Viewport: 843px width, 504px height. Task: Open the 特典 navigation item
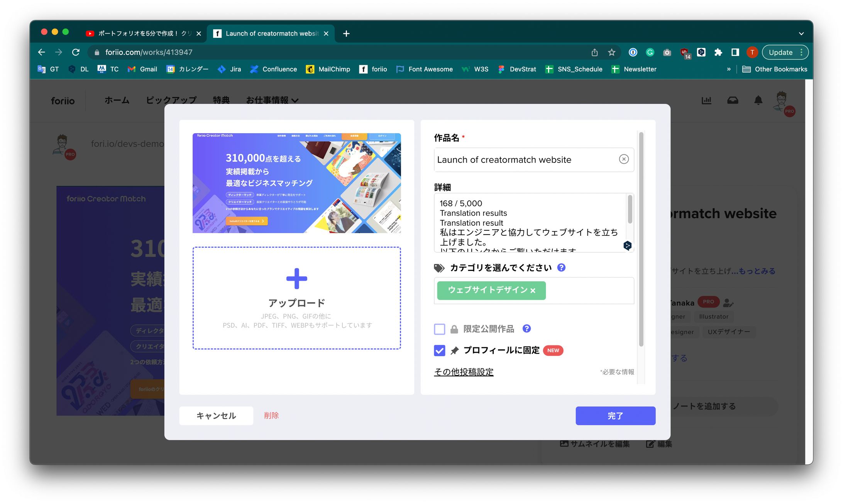point(221,100)
